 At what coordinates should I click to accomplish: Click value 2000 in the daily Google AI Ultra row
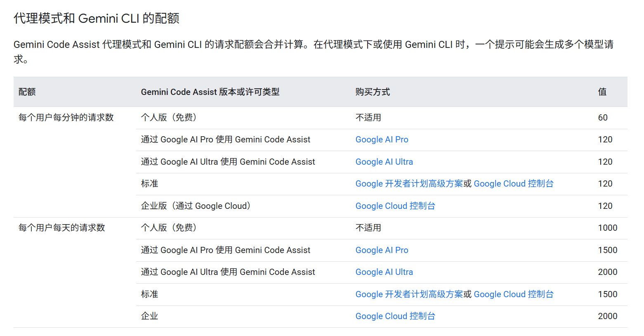[x=608, y=272]
